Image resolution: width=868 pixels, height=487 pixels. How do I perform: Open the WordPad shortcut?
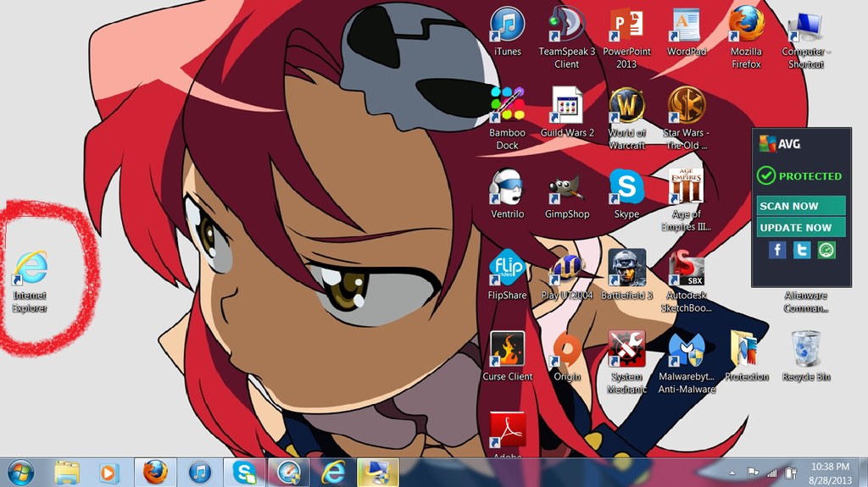point(687,31)
